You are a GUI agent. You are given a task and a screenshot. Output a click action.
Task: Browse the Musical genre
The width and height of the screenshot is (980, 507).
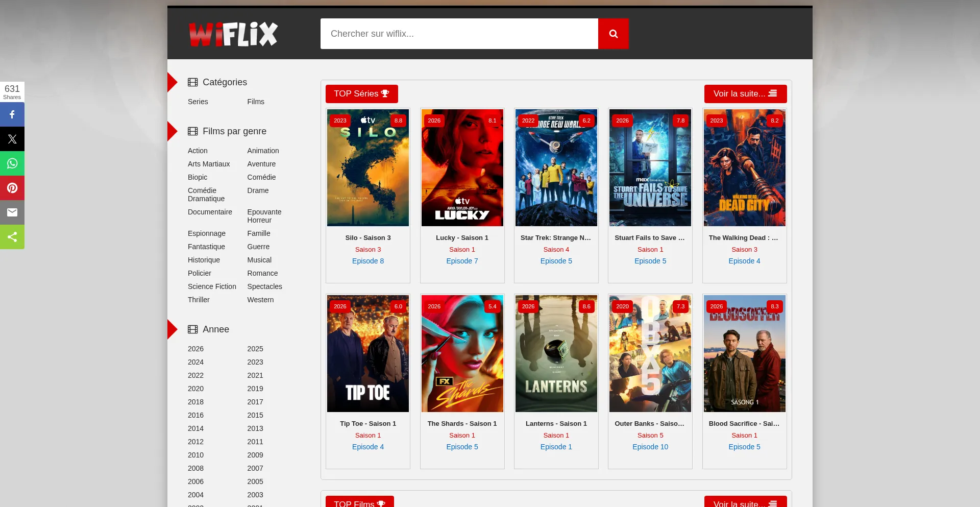(x=259, y=260)
